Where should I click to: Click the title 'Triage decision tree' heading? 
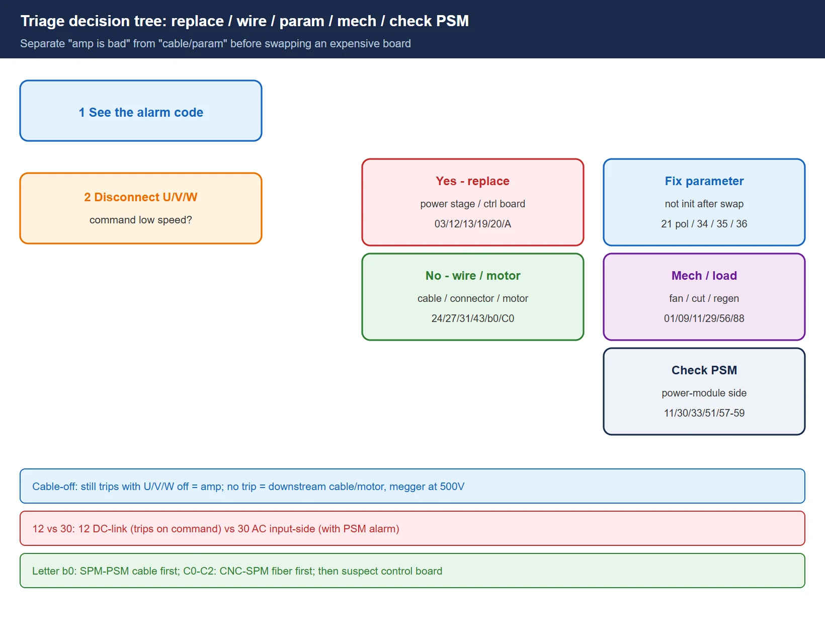pyautogui.click(x=244, y=21)
